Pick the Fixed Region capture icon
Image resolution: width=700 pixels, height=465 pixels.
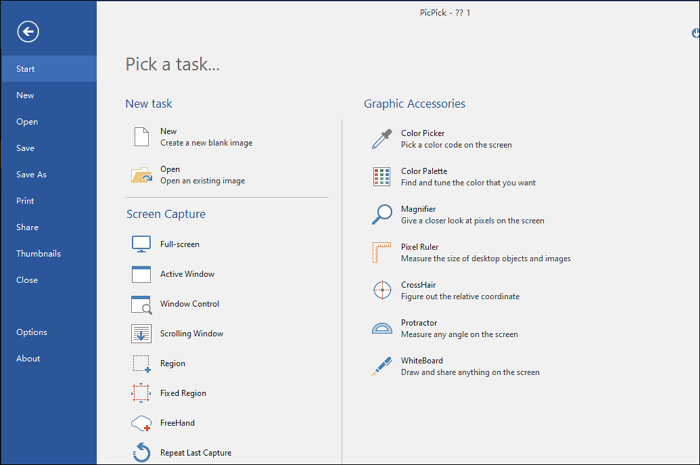coord(141,394)
